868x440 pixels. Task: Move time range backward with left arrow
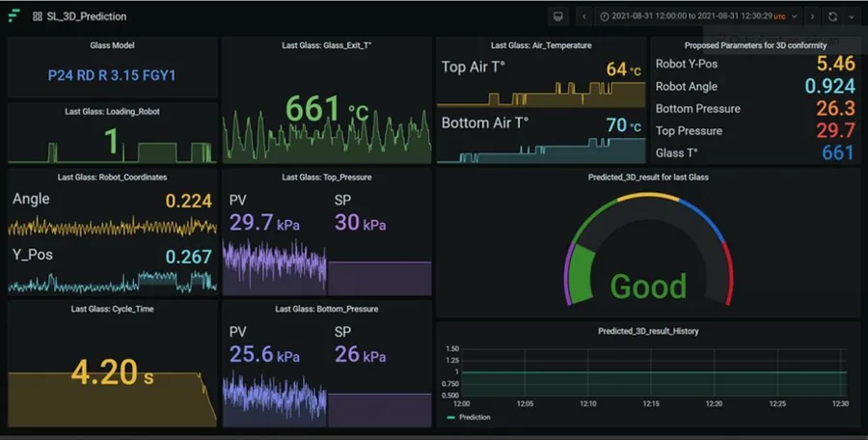point(584,16)
